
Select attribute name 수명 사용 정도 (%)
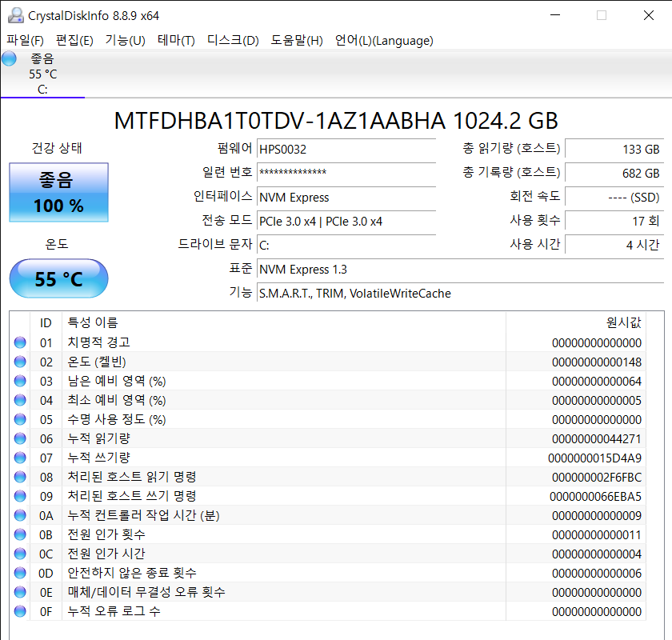pos(117,419)
